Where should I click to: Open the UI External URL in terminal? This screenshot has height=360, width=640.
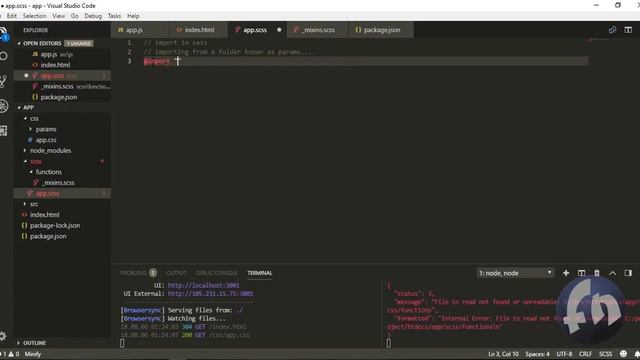pyautogui.click(x=210, y=293)
